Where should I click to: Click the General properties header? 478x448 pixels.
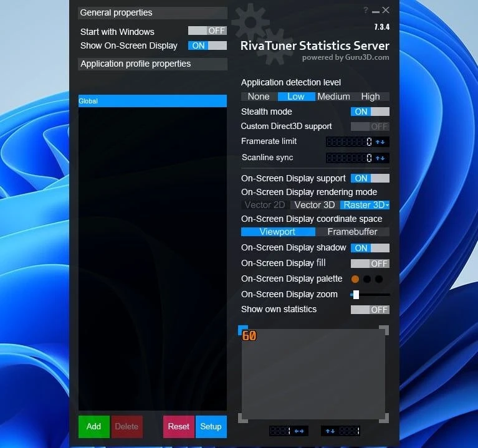153,13
